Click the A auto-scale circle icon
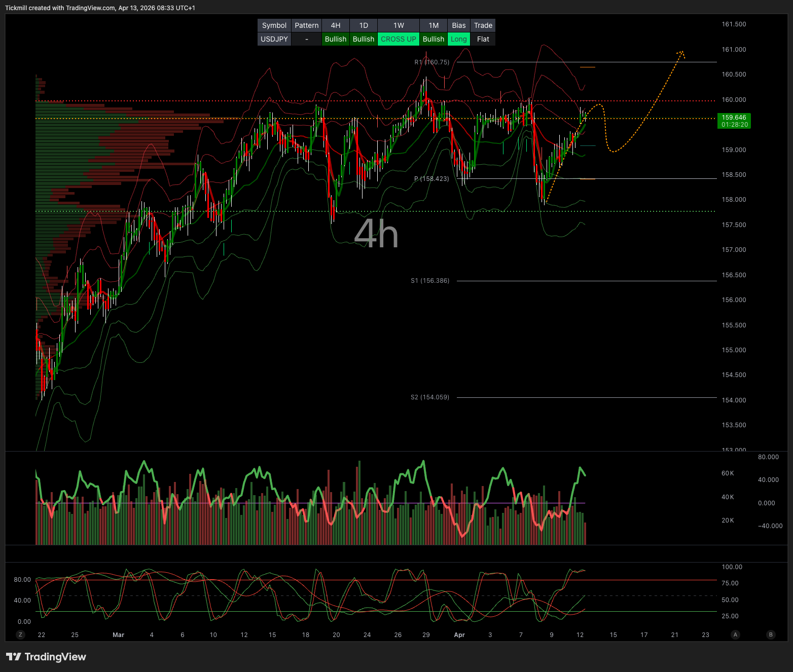Image resolution: width=793 pixels, height=672 pixels. tap(735, 634)
